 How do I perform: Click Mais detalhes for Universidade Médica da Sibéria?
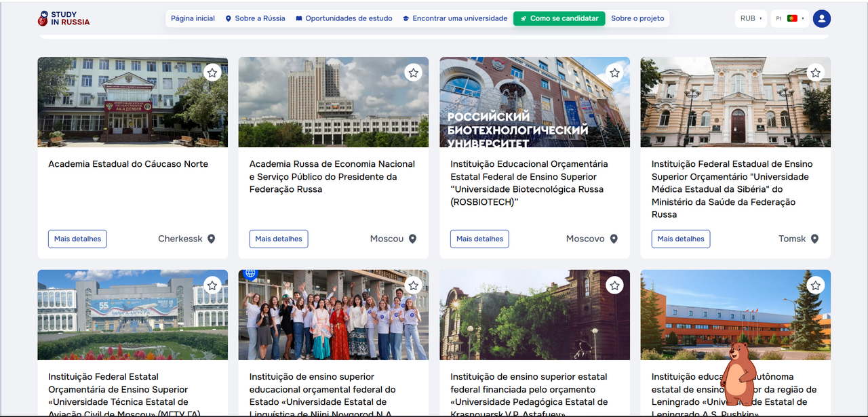(x=681, y=239)
